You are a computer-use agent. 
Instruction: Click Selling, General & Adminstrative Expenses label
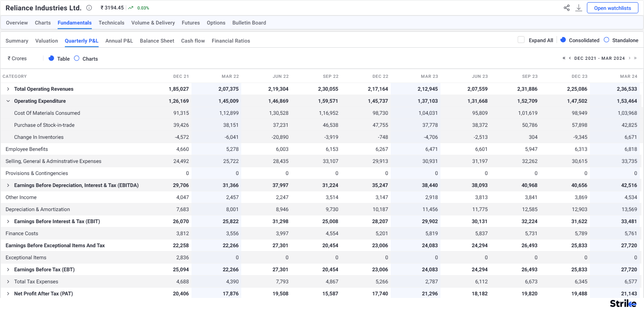click(x=53, y=161)
